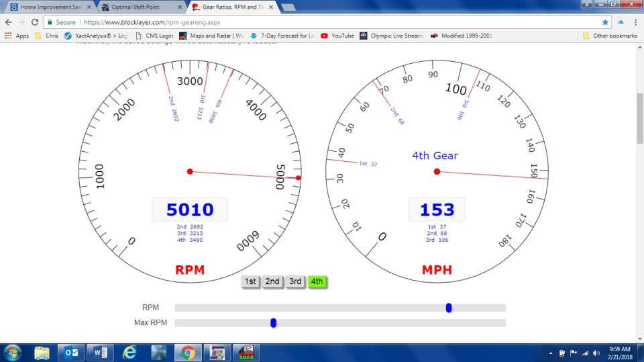The height and width of the screenshot is (362, 644).
Task: Open the YouTube bookmark
Action: point(337,36)
